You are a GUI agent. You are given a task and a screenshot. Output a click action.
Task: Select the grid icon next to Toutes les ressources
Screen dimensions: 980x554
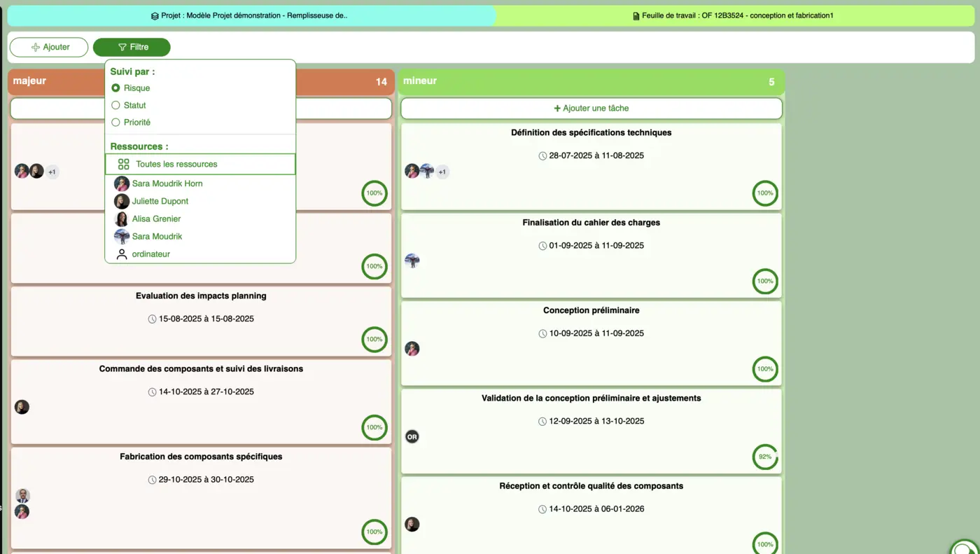pos(124,163)
